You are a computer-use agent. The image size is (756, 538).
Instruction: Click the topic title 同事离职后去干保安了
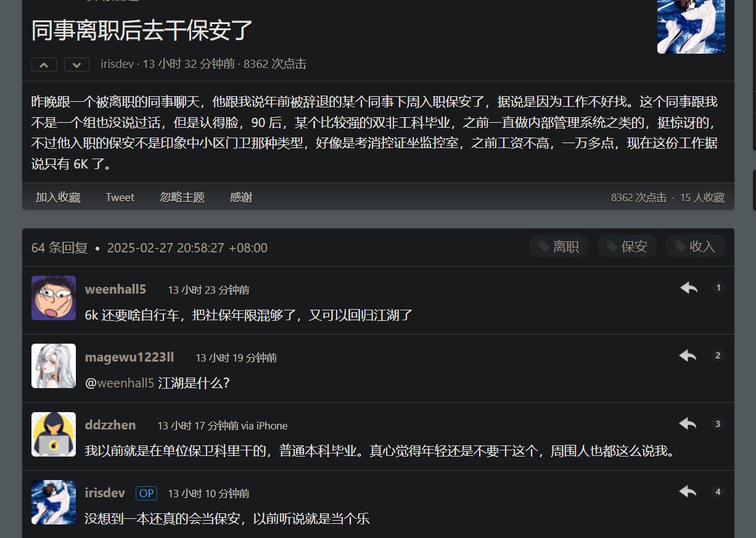142,30
